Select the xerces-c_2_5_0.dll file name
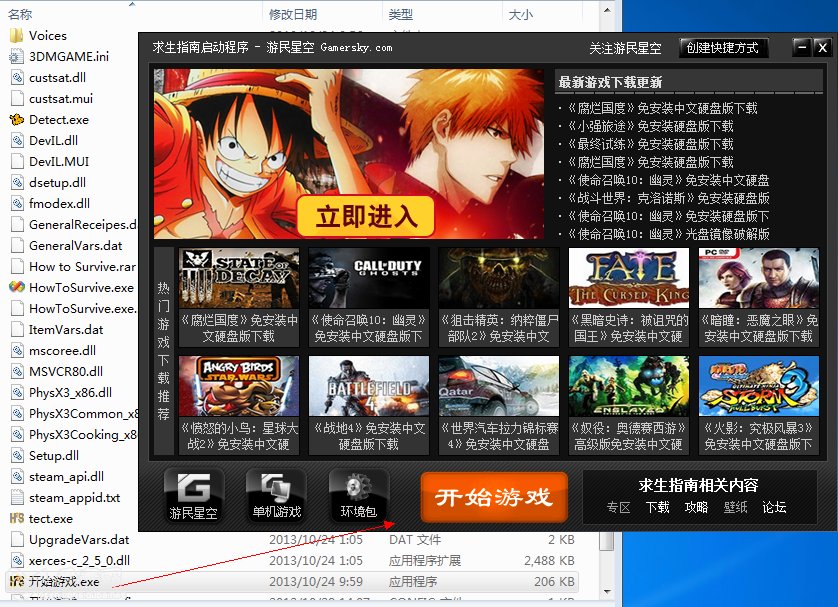Viewport: 838px width, 607px height. click(x=80, y=561)
